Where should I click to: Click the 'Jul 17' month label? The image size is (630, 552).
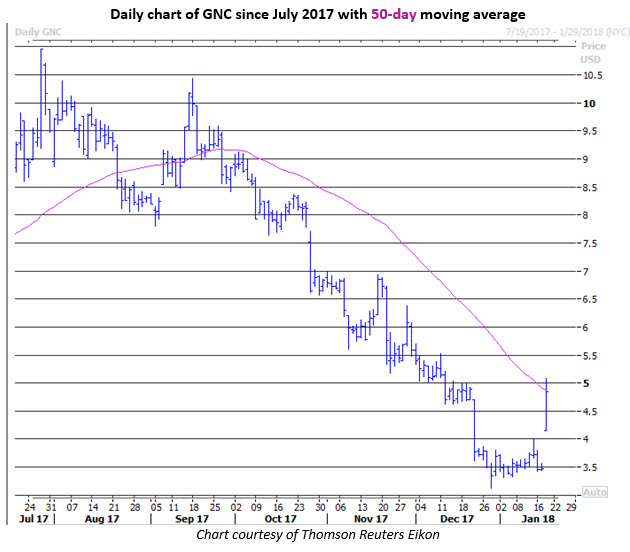click(33, 519)
